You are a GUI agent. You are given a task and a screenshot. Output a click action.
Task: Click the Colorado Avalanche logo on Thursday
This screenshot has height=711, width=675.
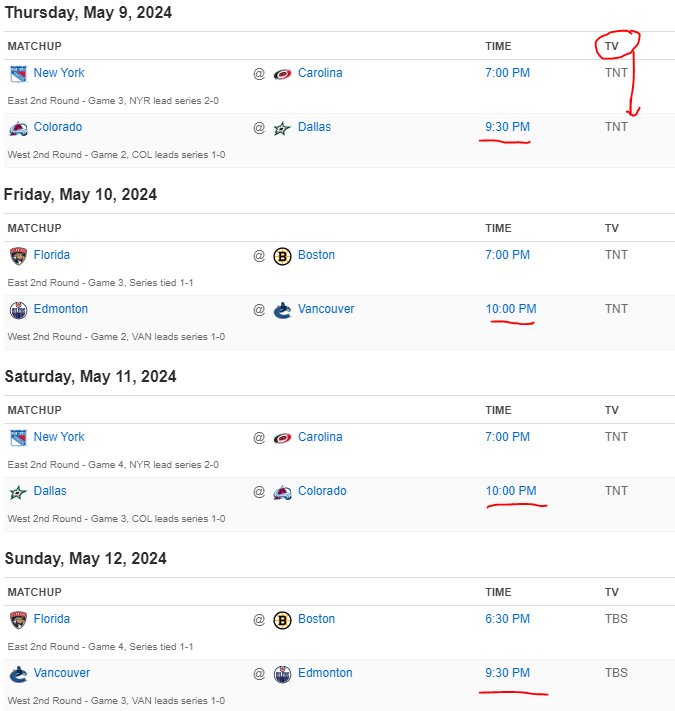point(18,128)
